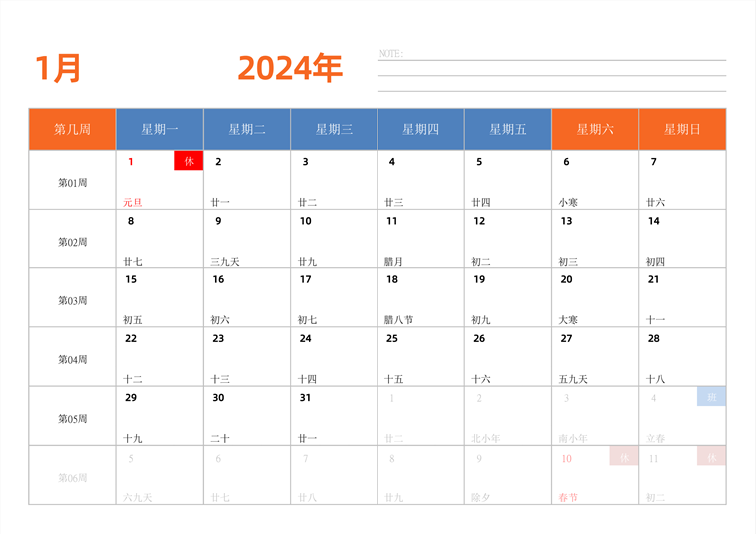The height and width of the screenshot is (534, 756).
Task: Click the 北小年 label under February 2
Action: click(486, 438)
